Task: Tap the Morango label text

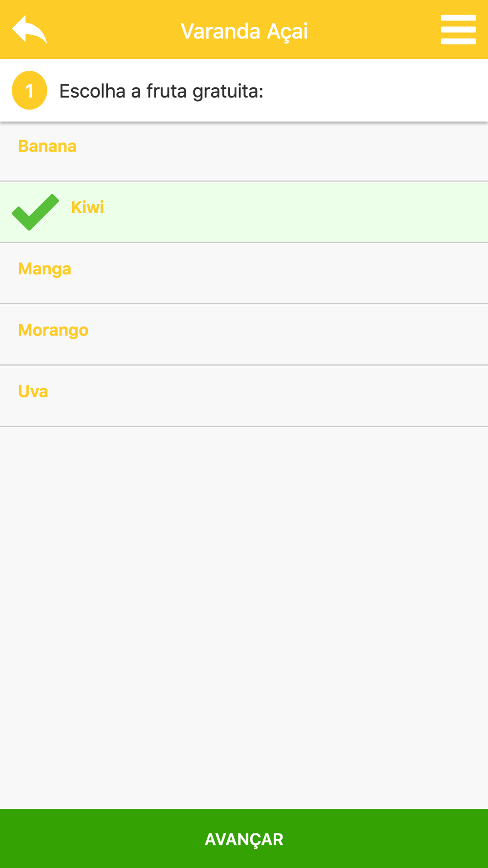Action: (53, 331)
